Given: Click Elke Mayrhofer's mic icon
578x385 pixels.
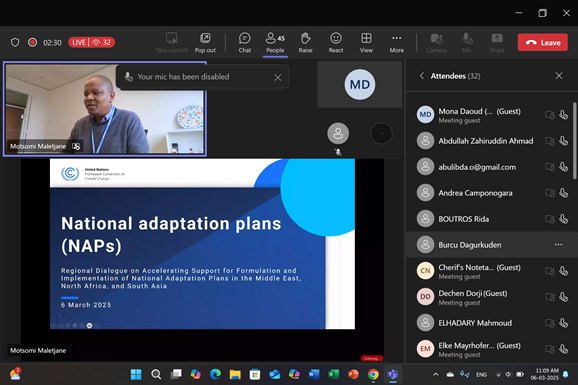Looking at the screenshot, I should click(563, 349).
